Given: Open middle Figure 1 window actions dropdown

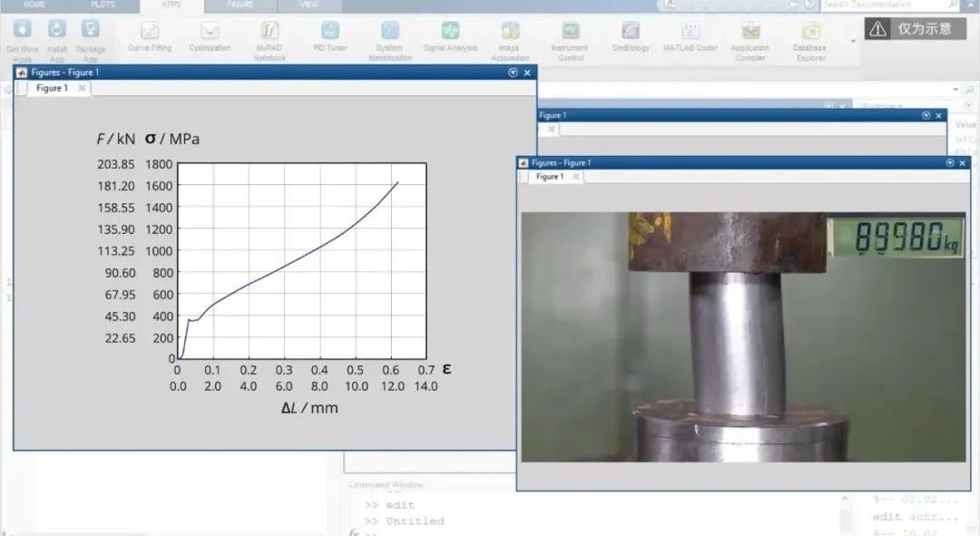Looking at the screenshot, I should [x=926, y=115].
